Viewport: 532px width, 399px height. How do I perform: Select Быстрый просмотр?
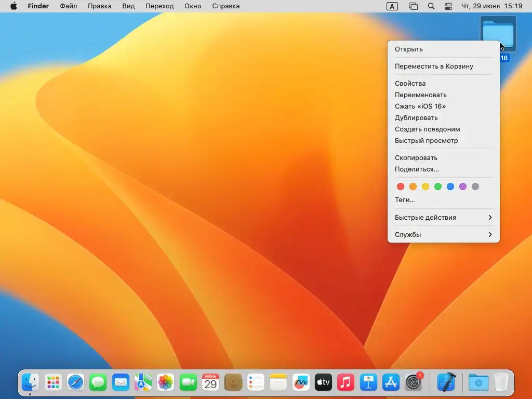(x=444, y=140)
